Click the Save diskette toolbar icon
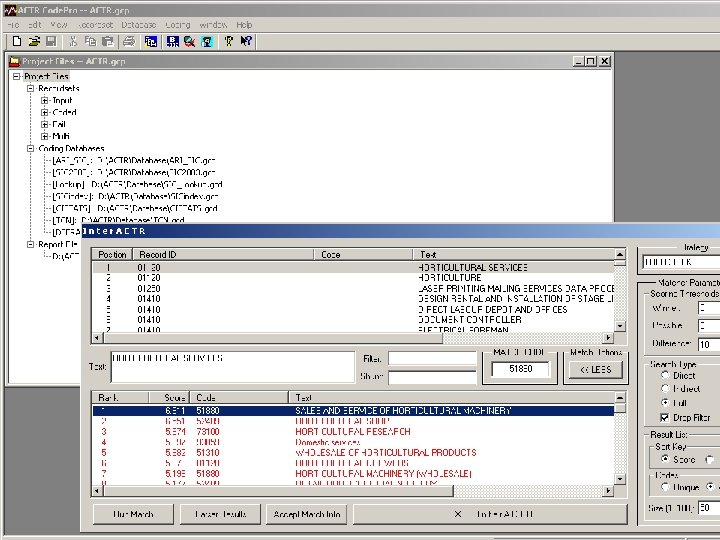720x540 pixels. click(50, 41)
